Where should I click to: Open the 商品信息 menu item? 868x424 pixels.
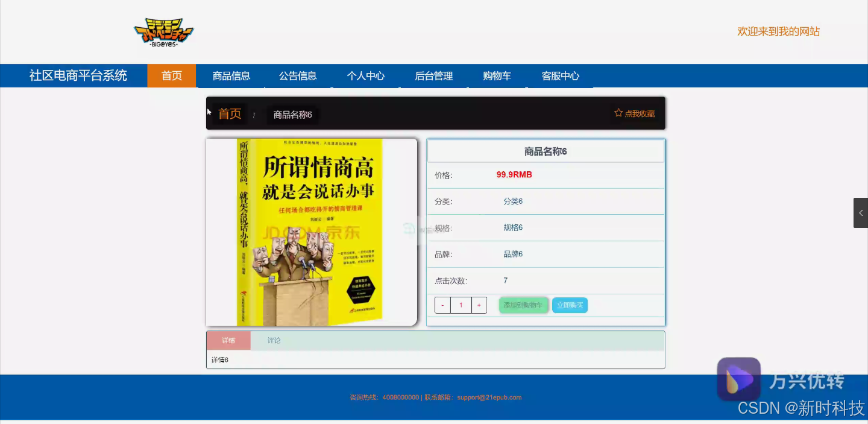click(x=231, y=76)
